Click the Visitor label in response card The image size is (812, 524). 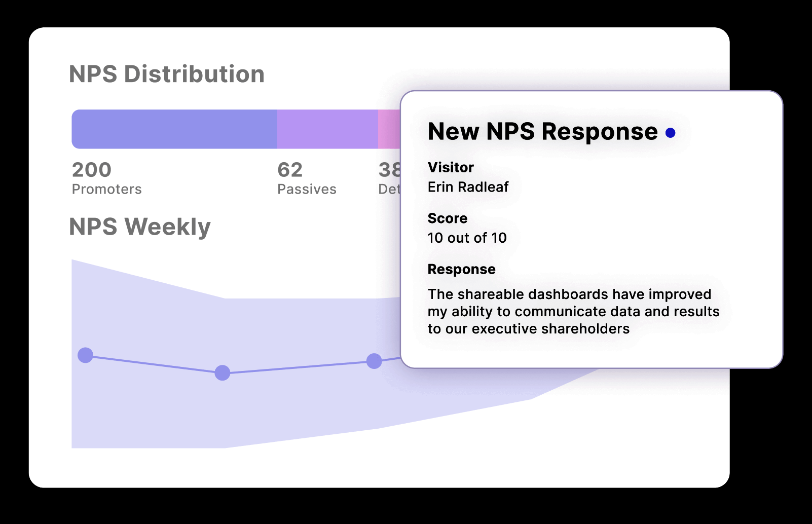point(451,167)
